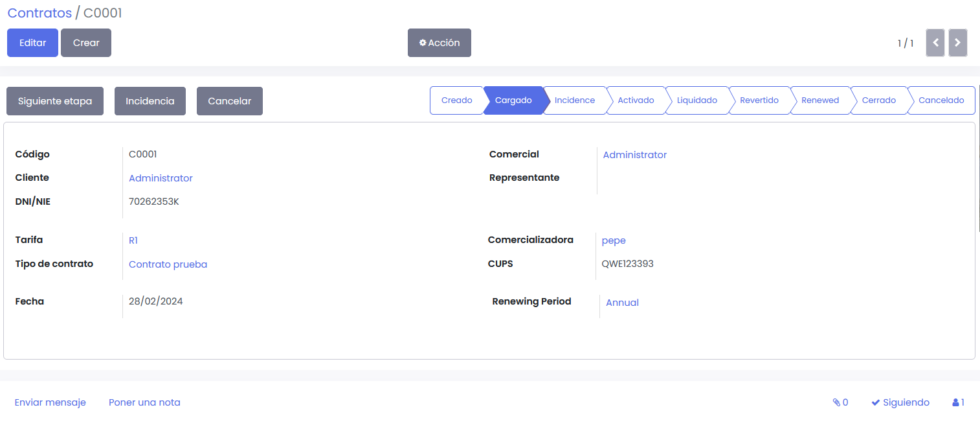Go to the previous record arrow
980x427 pixels.
point(935,43)
